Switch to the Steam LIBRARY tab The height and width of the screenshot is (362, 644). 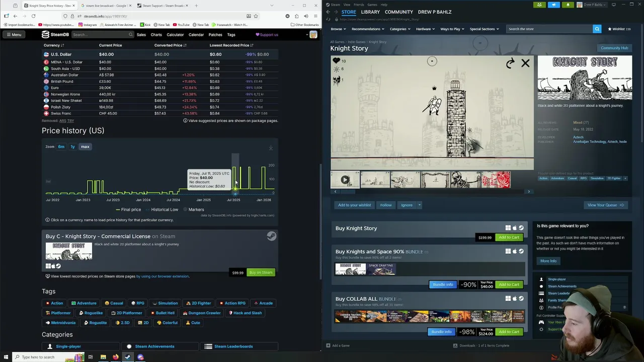click(x=370, y=12)
